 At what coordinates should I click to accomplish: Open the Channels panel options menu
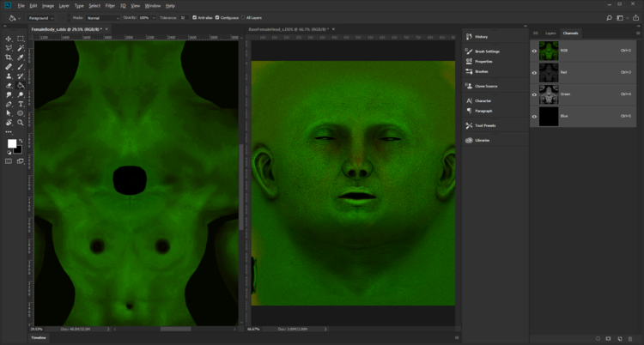click(x=638, y=33)
